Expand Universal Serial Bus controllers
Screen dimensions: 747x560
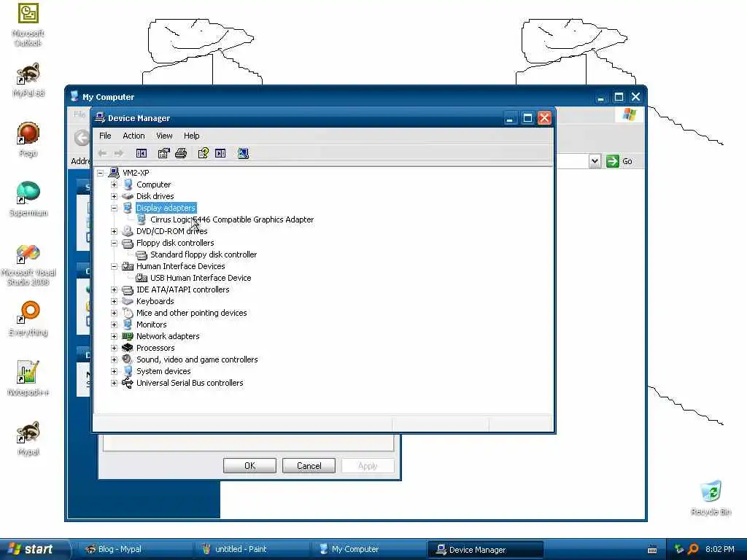tap(115, 383)
